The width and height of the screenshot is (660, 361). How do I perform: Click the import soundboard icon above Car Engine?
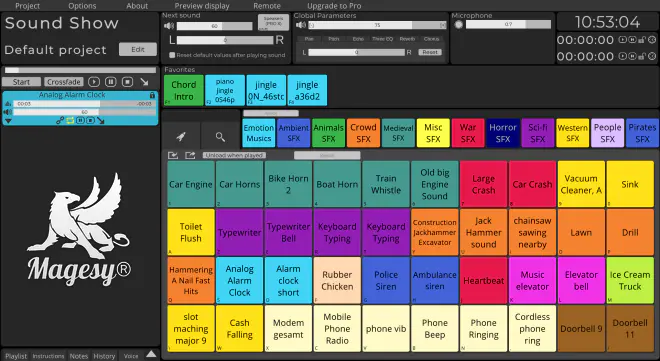(173, 155)
